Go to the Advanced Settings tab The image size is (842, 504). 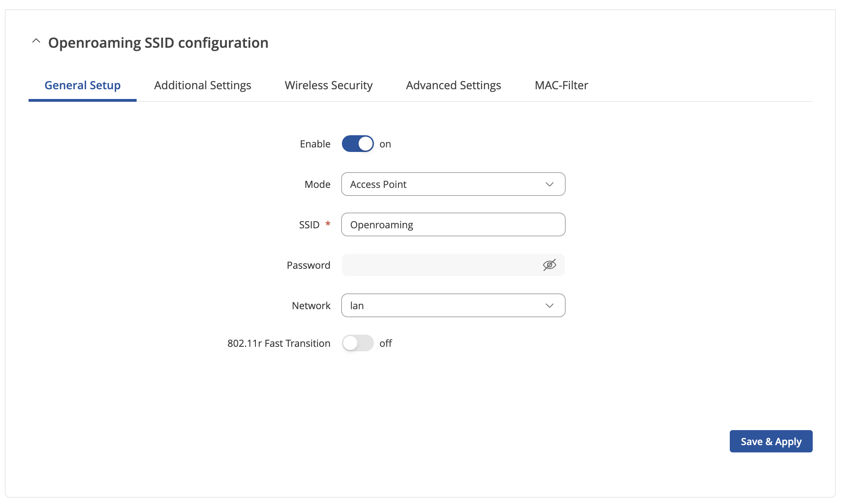click(453, 85)
